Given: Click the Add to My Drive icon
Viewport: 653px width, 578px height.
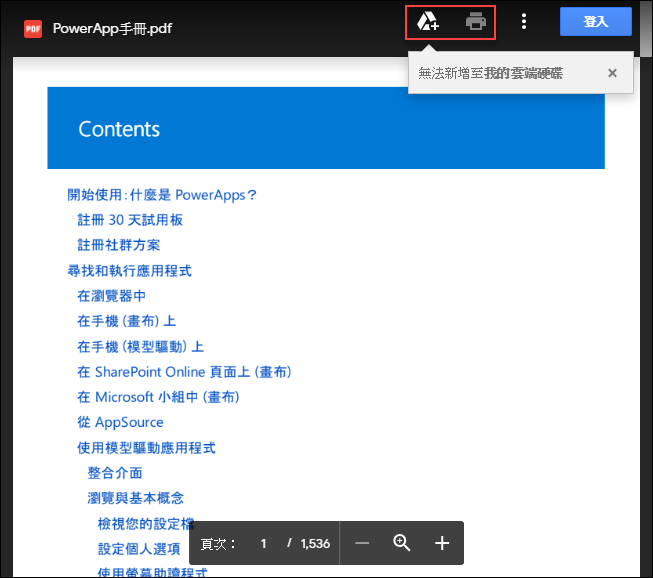Looking at the screenshot, I should click(x=428, y=21).
